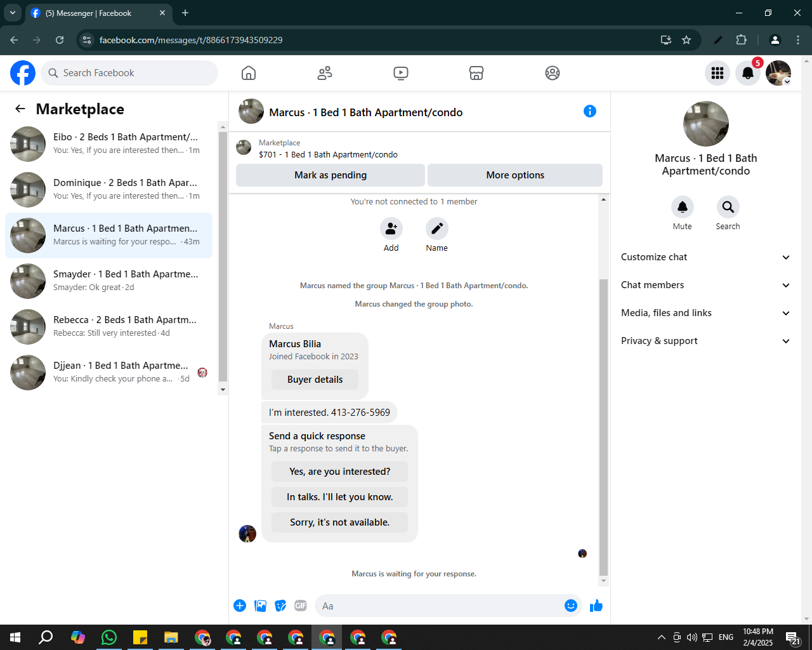Open the Groups icon in top navigation
The height and width of the screenshot is (650, 812).
tap(553, 73)
